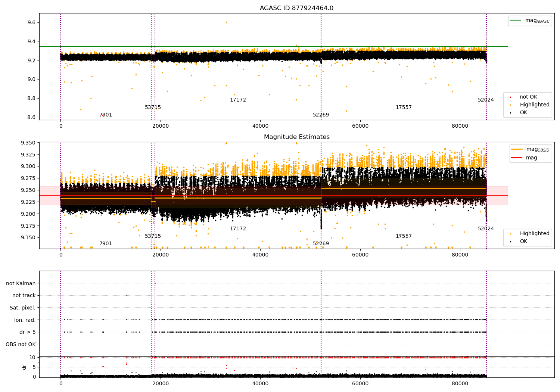Click the 9.350 y-axis tick in middle plot
This screenshot has width=560, height=392.
click(28, 143)
